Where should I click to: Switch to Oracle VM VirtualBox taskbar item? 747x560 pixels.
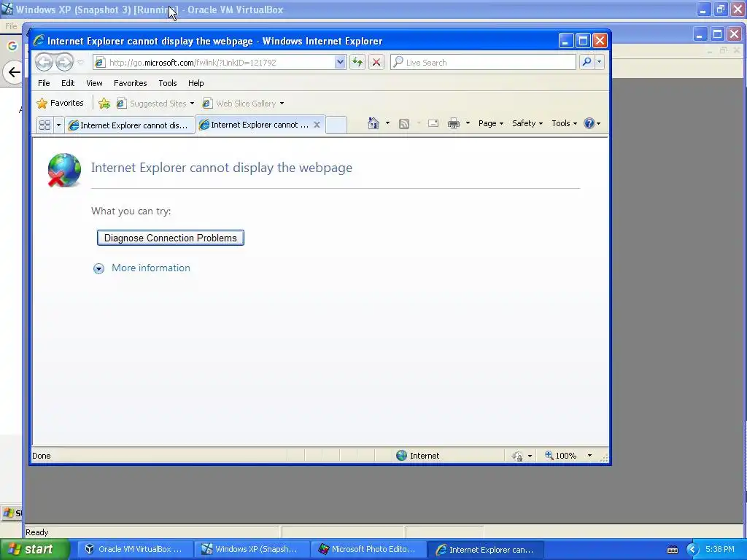click(x=134, y=549)
